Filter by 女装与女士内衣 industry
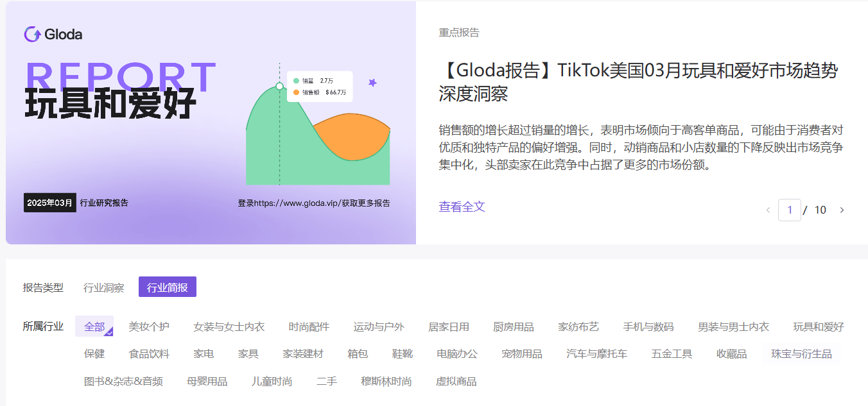 point(229,326)
